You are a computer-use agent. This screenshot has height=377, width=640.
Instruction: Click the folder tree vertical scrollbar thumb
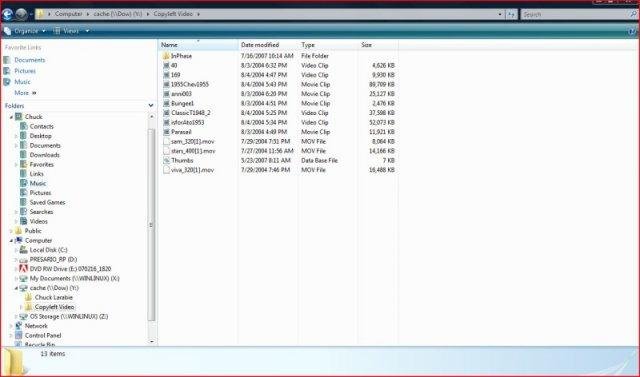(x=151, y=224)
